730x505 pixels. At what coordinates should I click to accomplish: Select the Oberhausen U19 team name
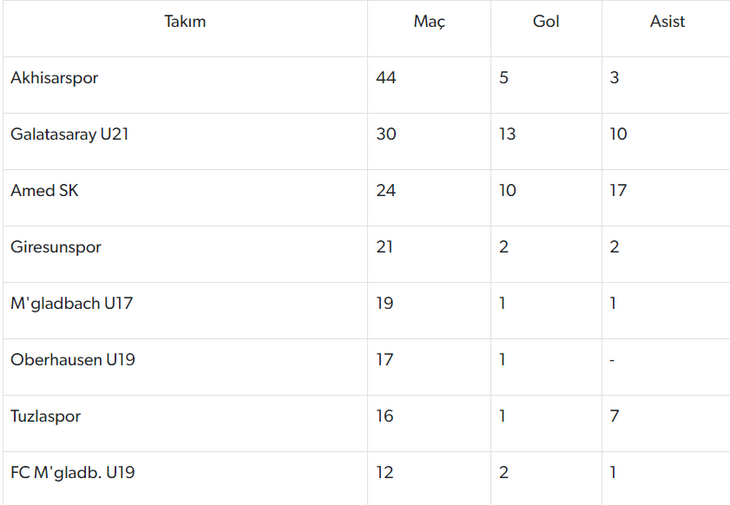pyautogui.click(x=73, y=360)
